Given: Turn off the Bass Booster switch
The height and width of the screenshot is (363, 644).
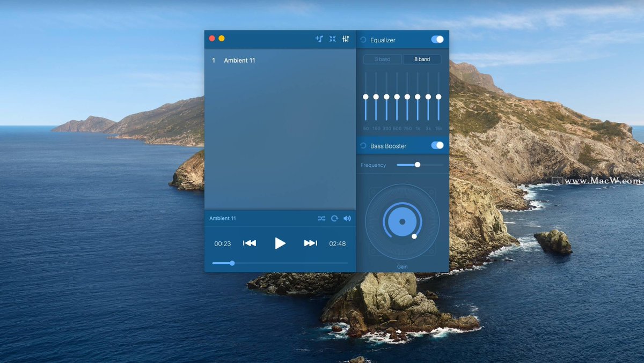Looking at the screenshot, I should (437, 145).
